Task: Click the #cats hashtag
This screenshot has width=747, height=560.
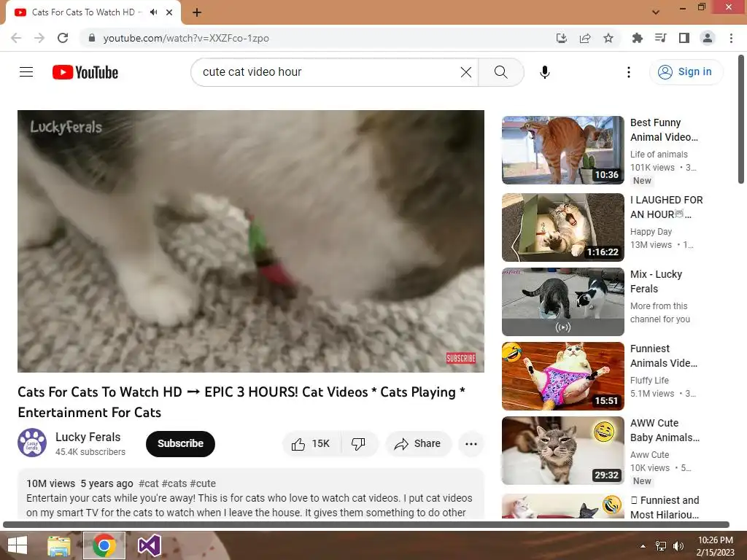Action: point(174,483)
